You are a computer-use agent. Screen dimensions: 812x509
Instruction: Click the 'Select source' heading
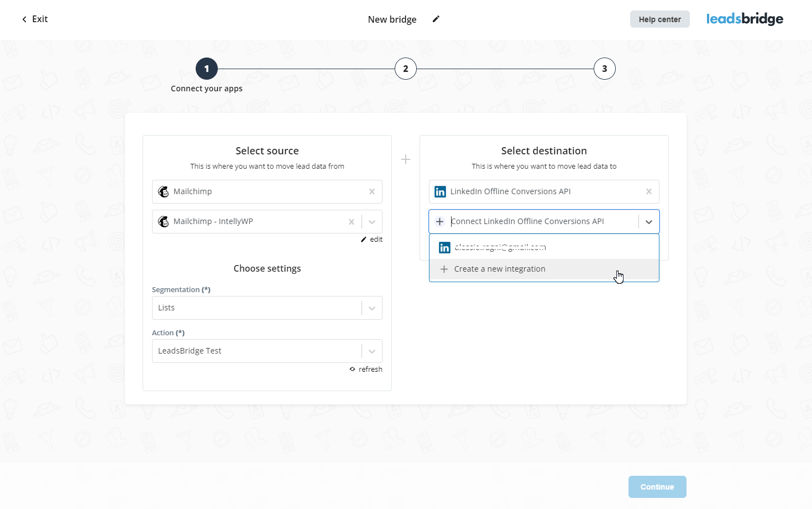click(x=267, y=151)
